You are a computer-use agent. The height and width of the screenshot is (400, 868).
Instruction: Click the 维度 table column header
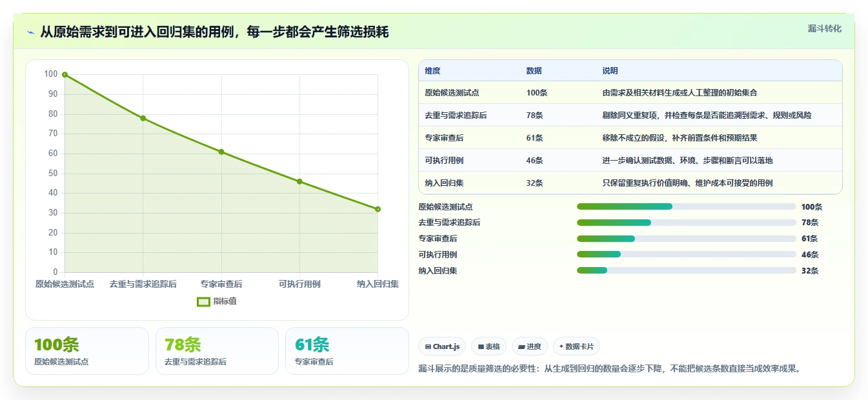[x=432, y=71]
